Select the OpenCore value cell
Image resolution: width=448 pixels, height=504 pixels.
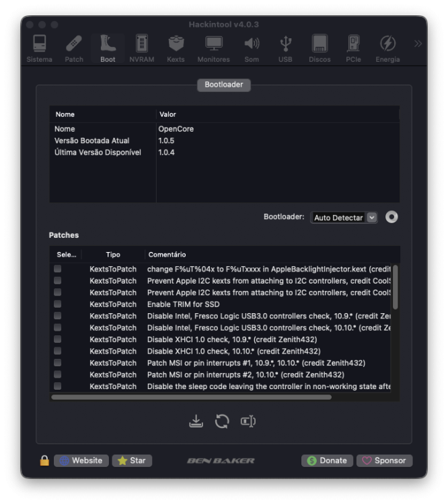(x=176, y=129)
